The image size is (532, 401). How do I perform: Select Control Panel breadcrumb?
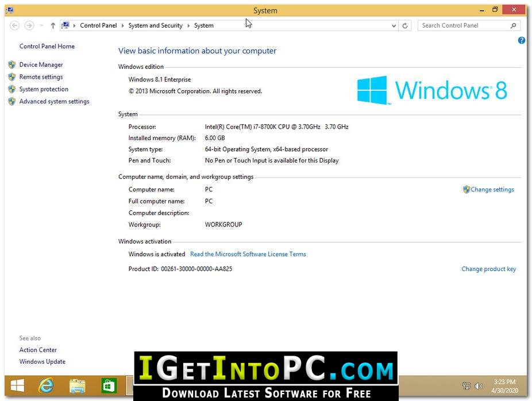click(98, 25)
